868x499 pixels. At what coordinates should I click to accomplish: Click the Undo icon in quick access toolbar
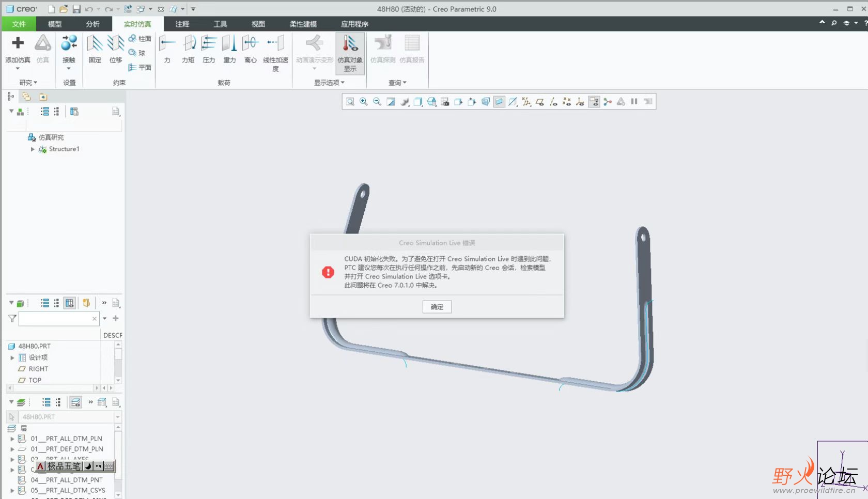click(89, 9)
